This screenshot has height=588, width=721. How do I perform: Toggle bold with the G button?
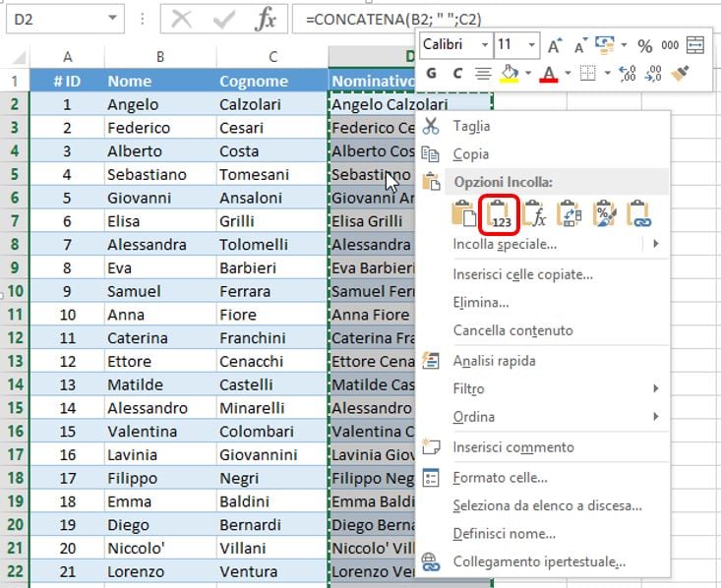click(x=431, y=73)
